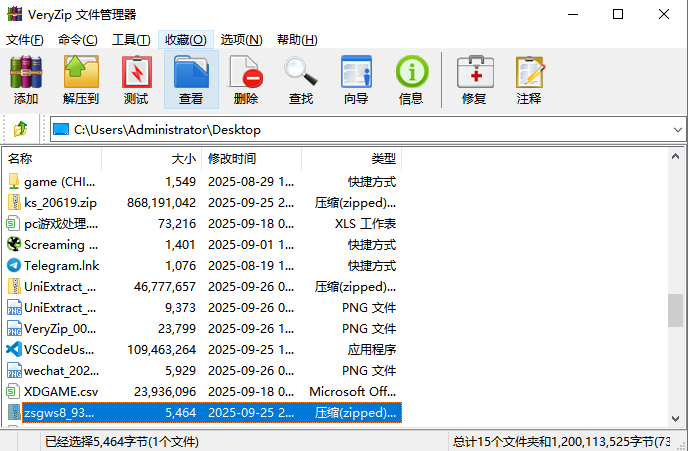Click the 应用程序 type cell

pyautogui.click(x=372, y=350)
